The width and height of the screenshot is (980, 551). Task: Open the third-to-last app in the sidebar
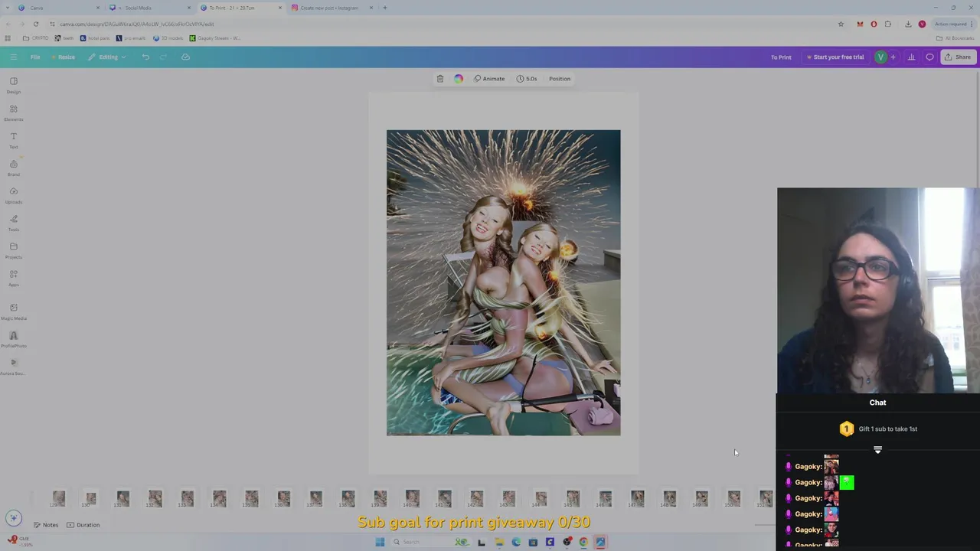[13, 311]
